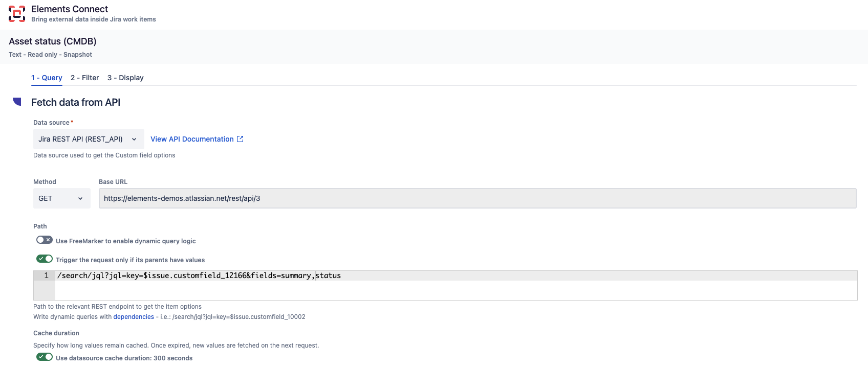This screenshot has height=368, width=868.
Task: Click the Base URL input field
Action: click(x=478, y=198)
